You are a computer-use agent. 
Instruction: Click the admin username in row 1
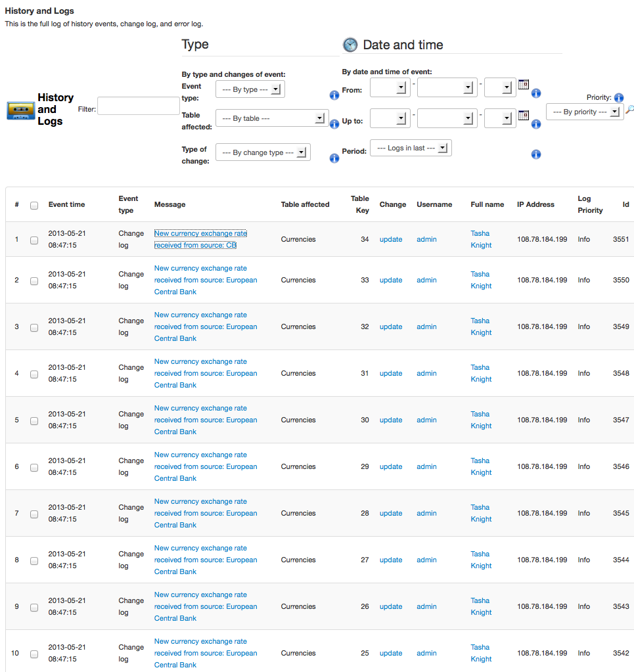tap(426, 239)
